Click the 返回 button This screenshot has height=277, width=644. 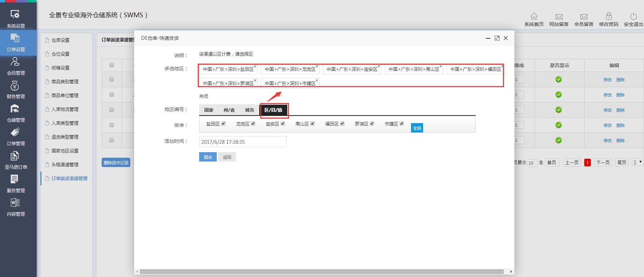227,157
